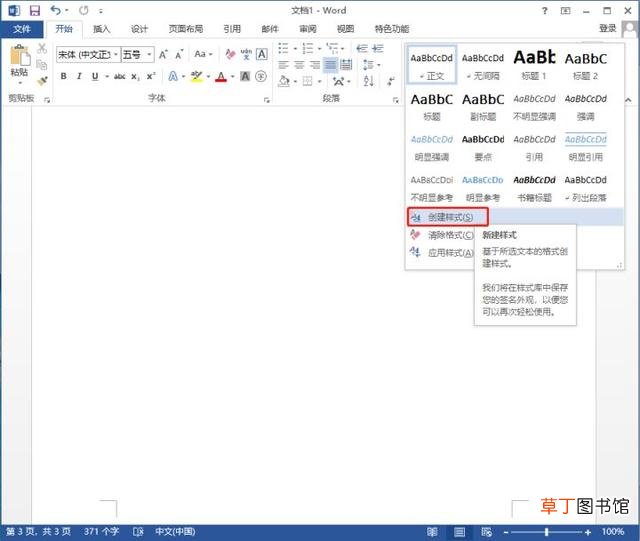Screen dimensions: 640x541
Task: Click the Enclose Characters icon
Action: (261, 76)
